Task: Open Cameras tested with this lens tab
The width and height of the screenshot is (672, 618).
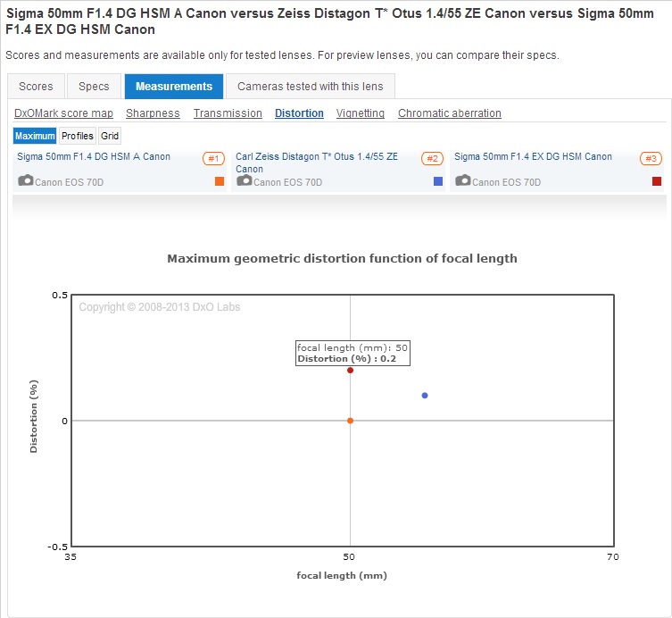Action: [x=310, y=87]
